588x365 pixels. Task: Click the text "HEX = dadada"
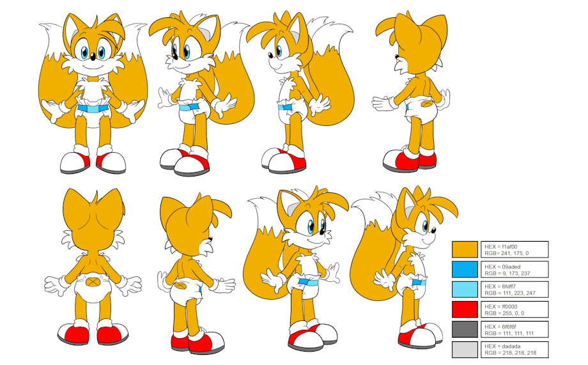(x=502, y=346)
